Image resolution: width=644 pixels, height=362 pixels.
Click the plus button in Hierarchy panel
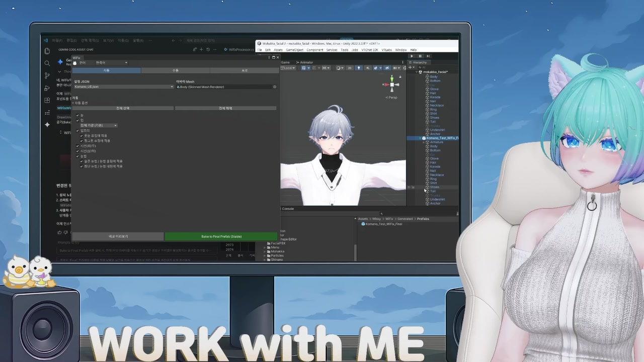[x=411, y=67]
